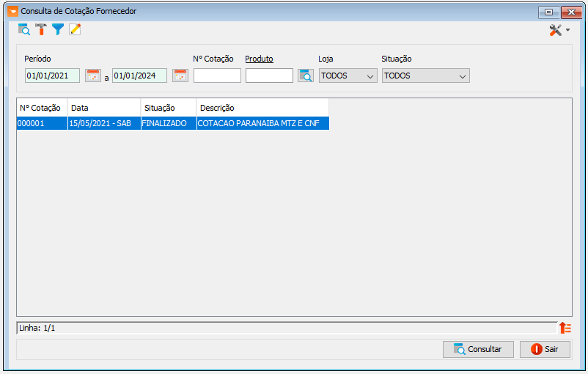
Task: Click the product lookup search icon
Action: (x=306, y=76)
